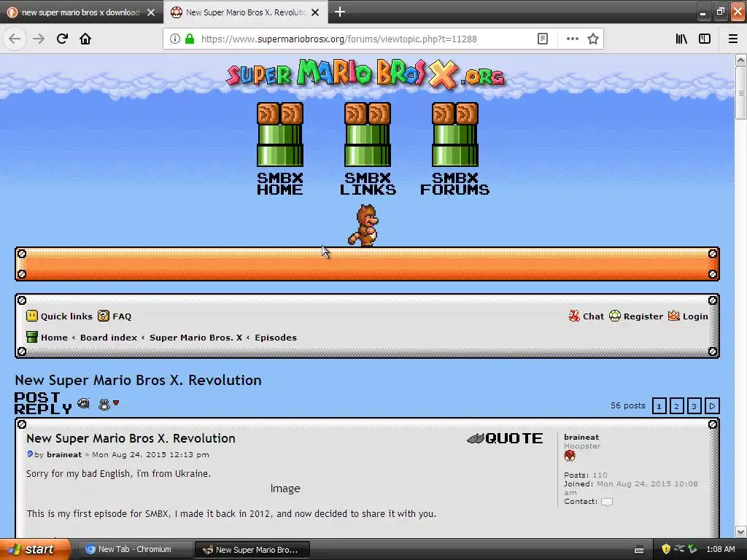
Task: Go to the Register page
Action: pos(636,316)
